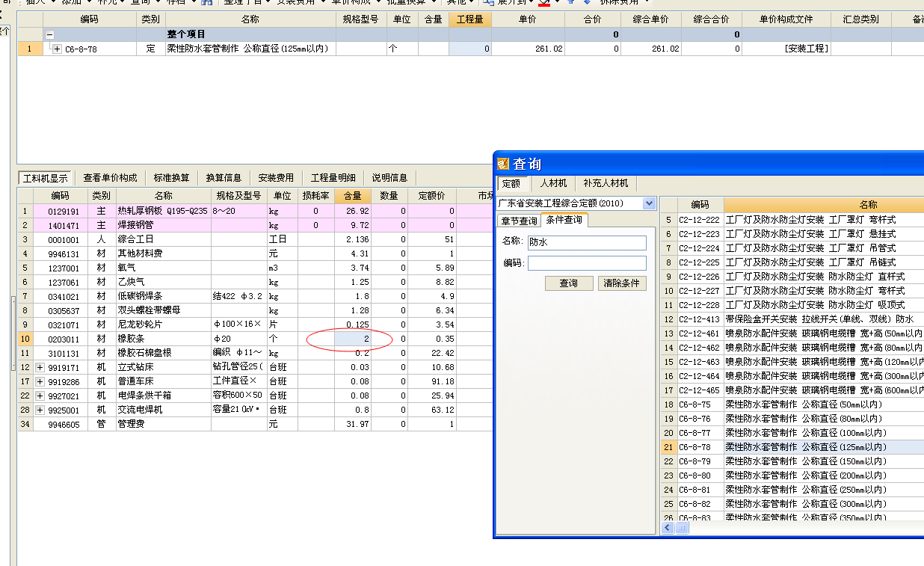Select result C2-12-222 工厂罩灯 弯杆式
Viewport: 924px width, 566px height.
coord(792,220)
